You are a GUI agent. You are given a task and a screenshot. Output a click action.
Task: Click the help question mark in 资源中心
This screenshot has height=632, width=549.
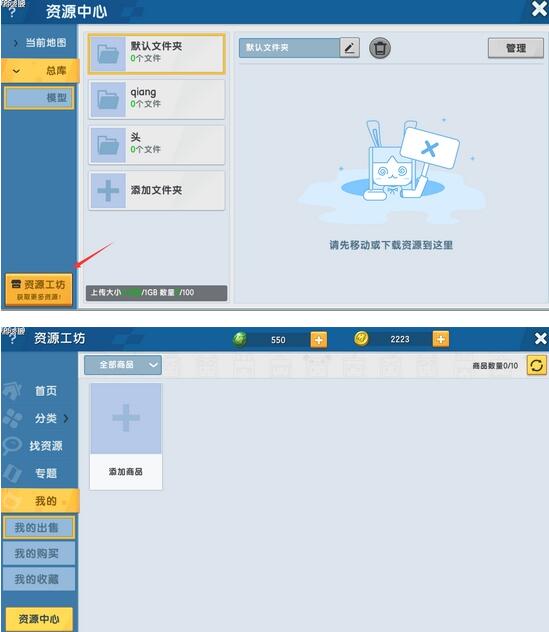click(x=12, y=12)
